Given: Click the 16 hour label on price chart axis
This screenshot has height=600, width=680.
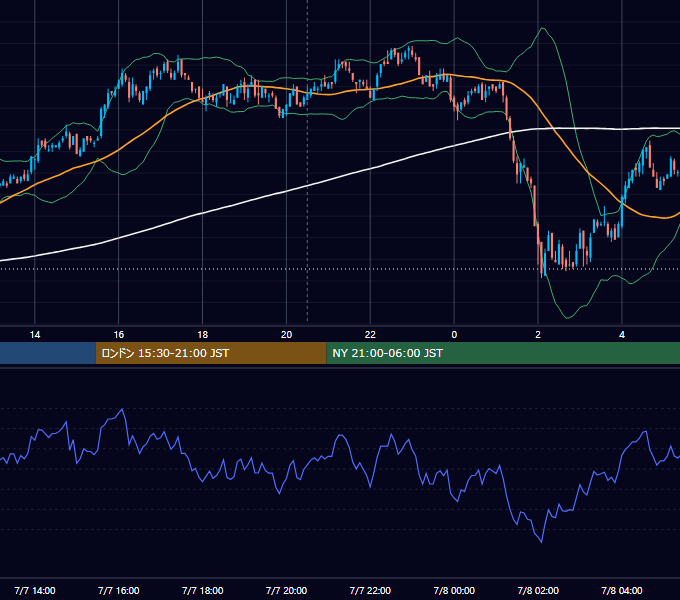Looking at the screenshot, I should pos(118,335).
